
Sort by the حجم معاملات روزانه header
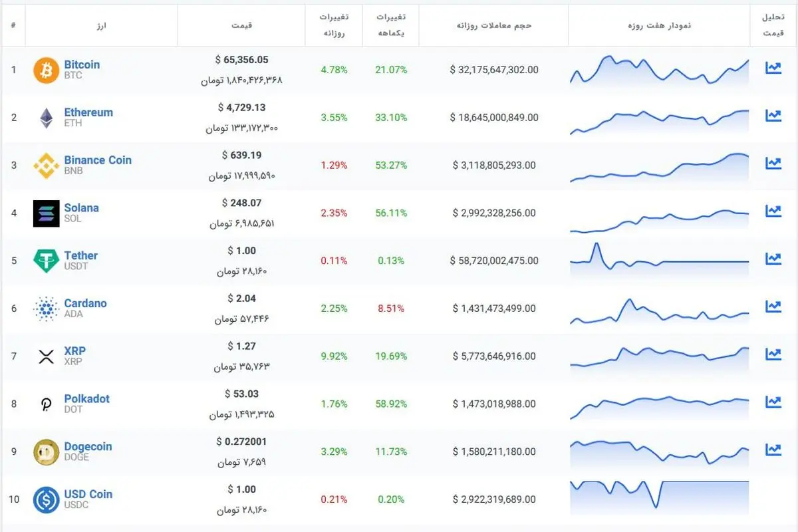[494, 25]
